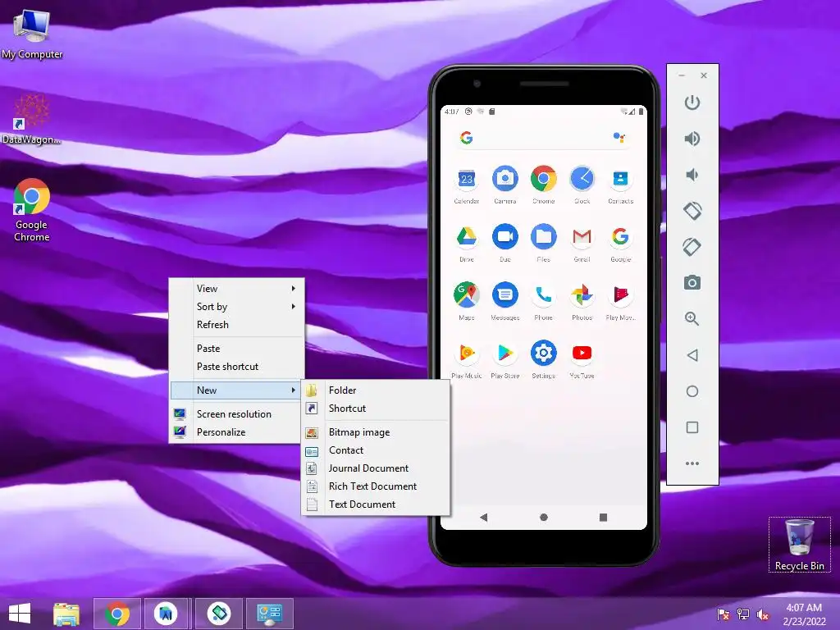The height and width of the screenshot is (630, 840).
Task: Expand the View submenu in context menu
Action: coord(237,288)
